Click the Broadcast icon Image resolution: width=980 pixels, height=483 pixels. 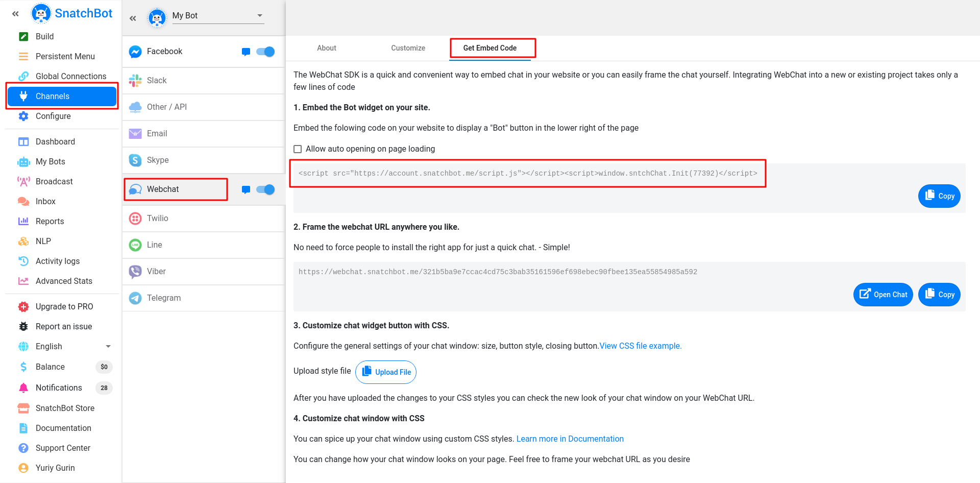point(23,181)
